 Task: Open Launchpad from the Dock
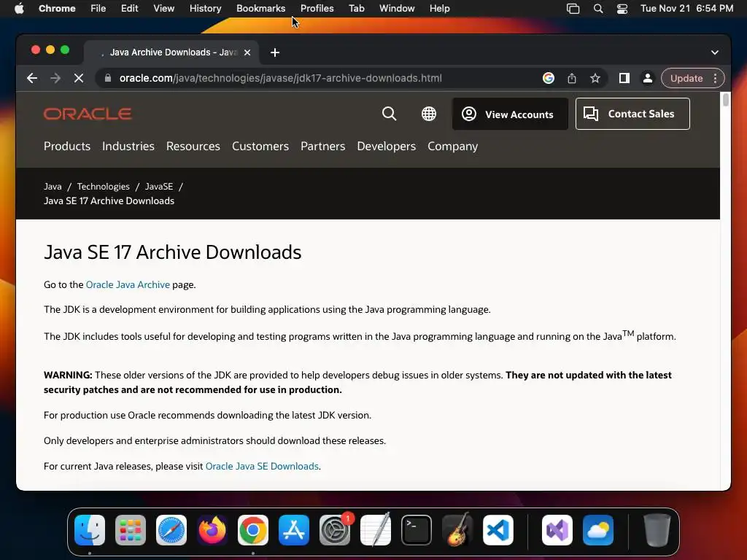[x=131, y=530]
